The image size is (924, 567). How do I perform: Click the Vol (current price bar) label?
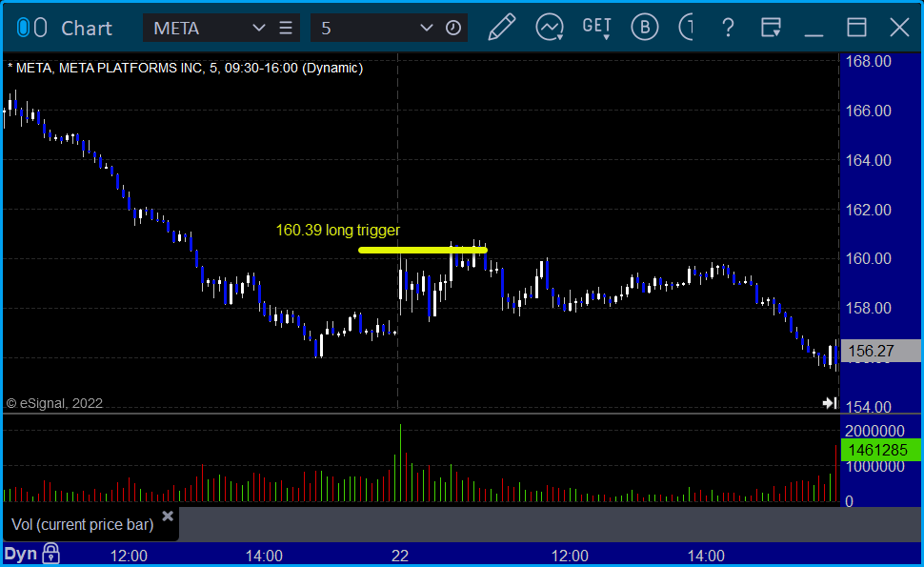click(x=83, y=524)
